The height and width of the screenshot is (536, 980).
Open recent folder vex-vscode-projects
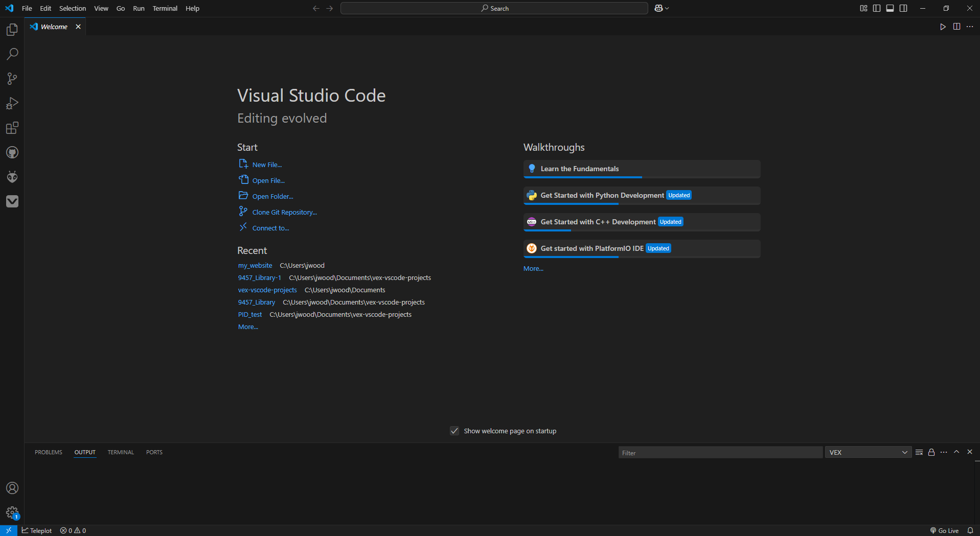(x=267, y=290)
